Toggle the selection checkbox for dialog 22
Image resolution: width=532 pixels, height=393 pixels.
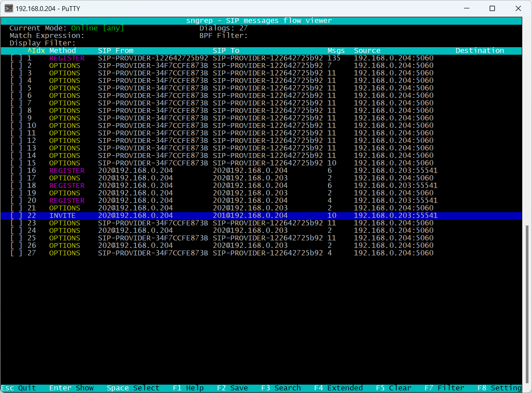coord(16,216)
